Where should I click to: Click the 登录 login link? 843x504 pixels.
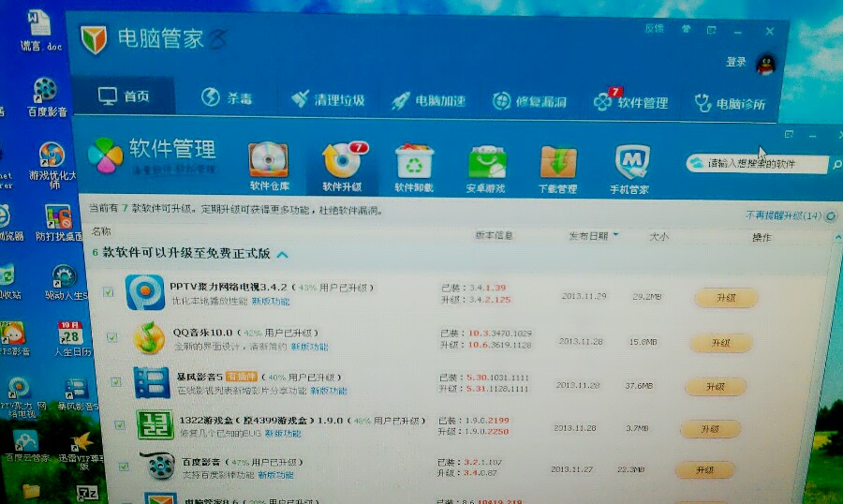pyautogui.click(x=736, y=62)
